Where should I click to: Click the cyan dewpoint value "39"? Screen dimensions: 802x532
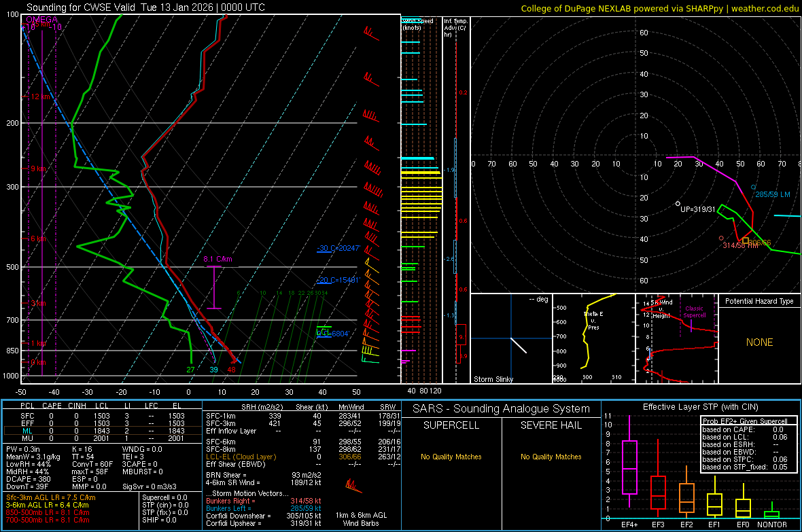coord(213,370)
